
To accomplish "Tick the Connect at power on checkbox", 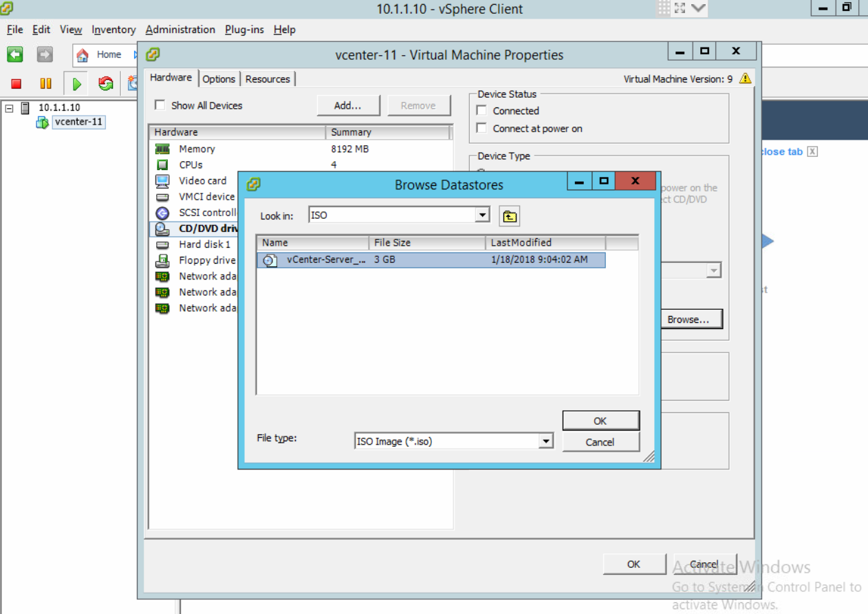I will coord(481,128).
